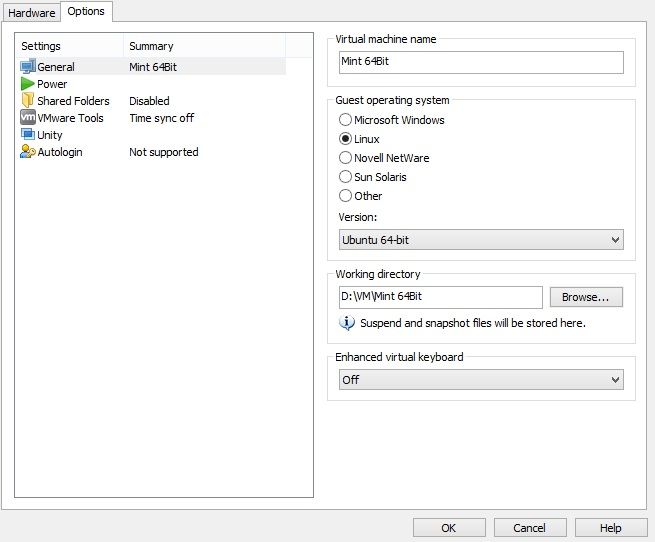Screen dimensions: 655x542
Task: Click the Autologin user key icon
Action: pos(28,151)
